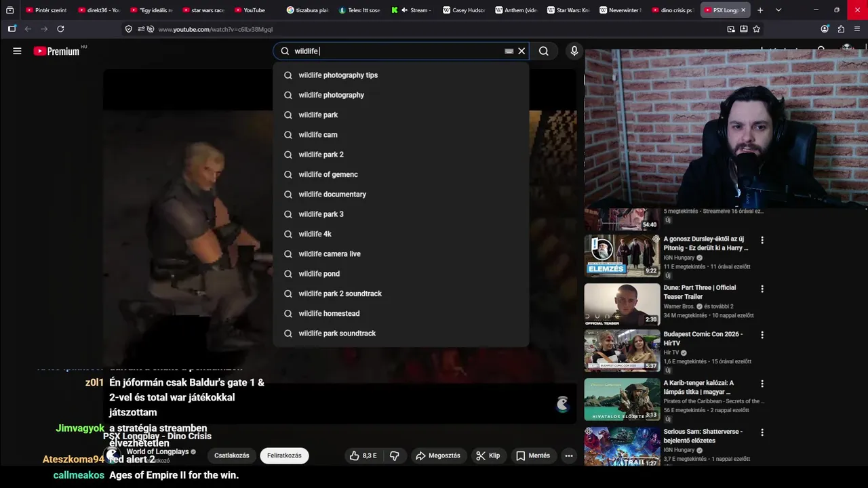This screenshot has width=868, height=488.
Task: Click the browser address bar URL
Action: click(x=216, y=29)
